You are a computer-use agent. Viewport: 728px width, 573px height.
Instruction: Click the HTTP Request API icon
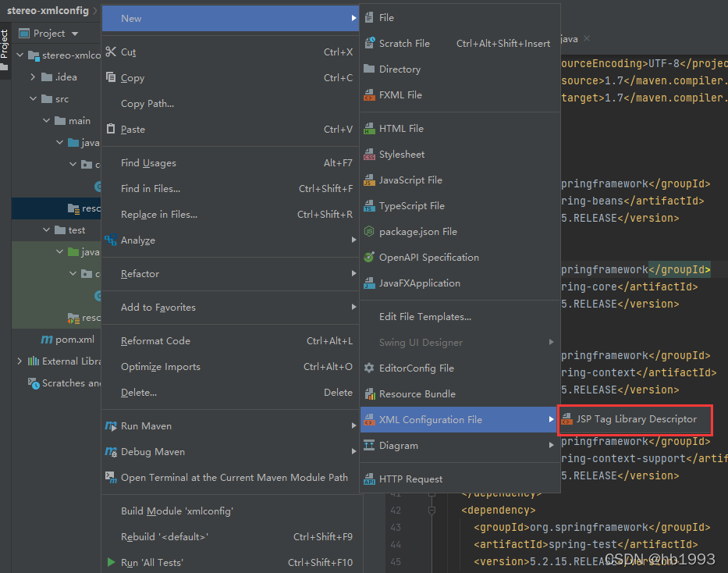369,479
